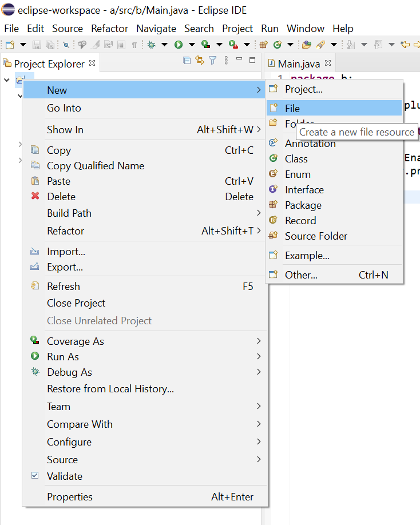
Task: Open the New wizard dropdown arrow
Action: point(23,45)
